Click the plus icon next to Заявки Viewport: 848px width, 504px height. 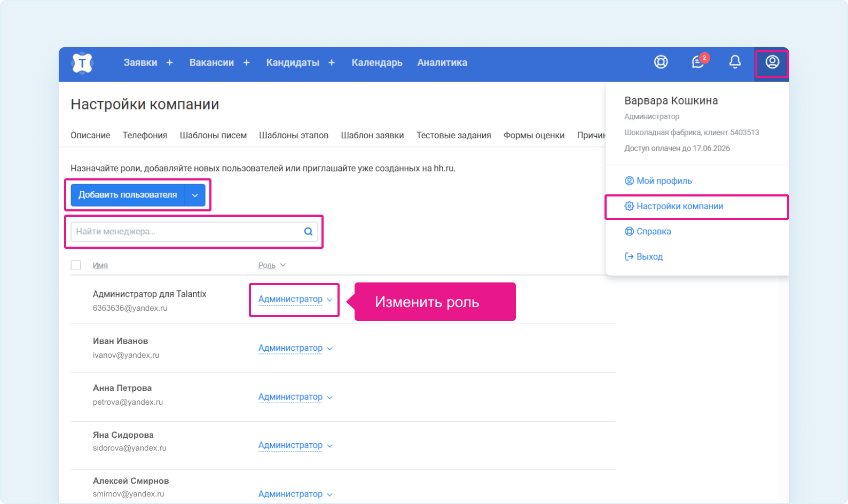click(170, 63)
